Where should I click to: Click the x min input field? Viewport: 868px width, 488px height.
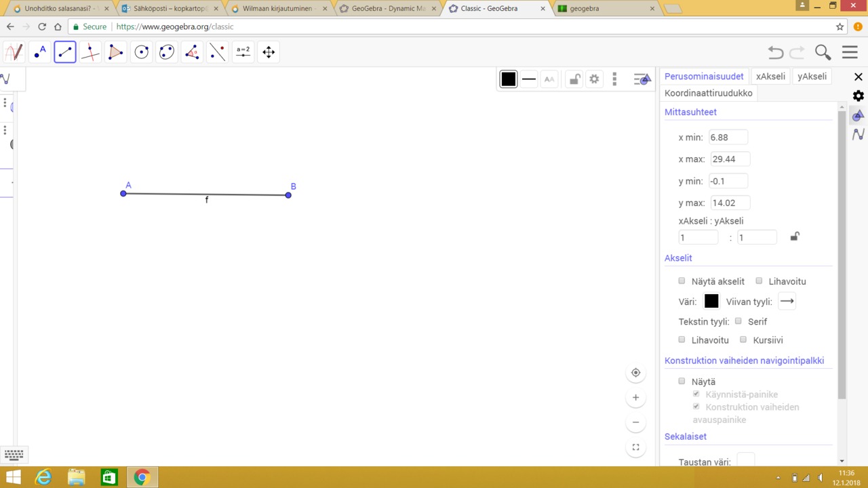[728, 137]
